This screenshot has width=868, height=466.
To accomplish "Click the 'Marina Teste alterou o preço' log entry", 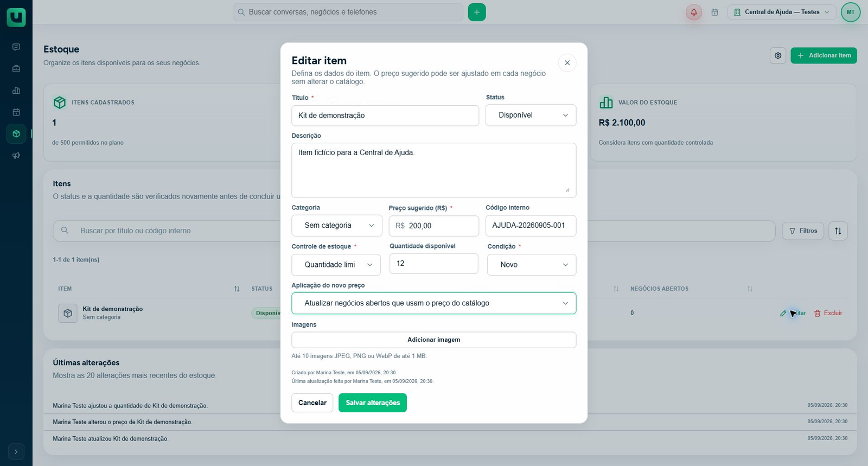I will click(x=123, y=422).
